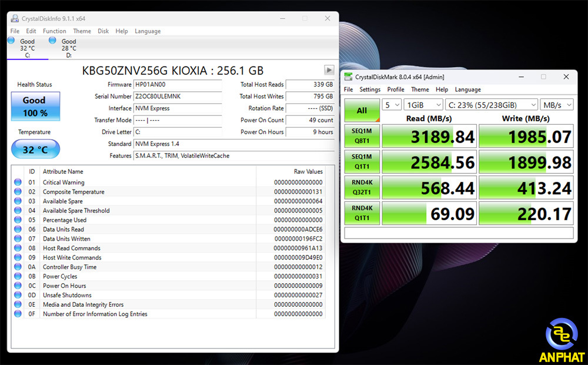Run the RND4K Q1T1 test
Screen dimensions: 588x365
362,213
